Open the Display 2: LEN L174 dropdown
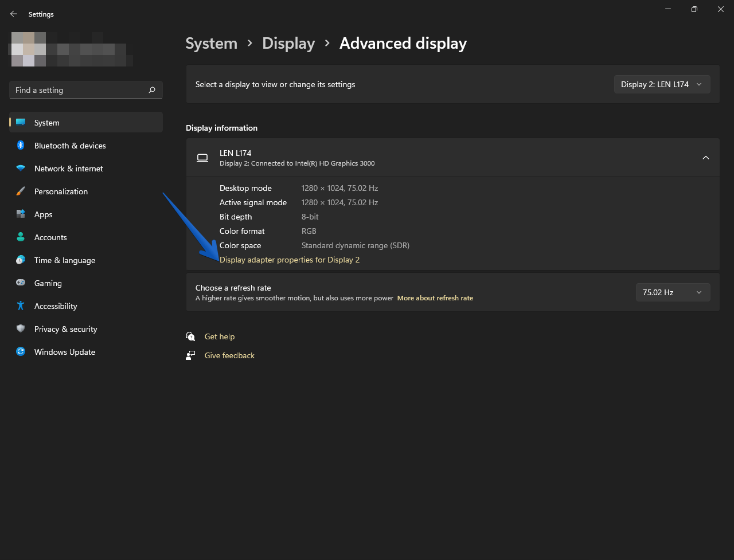 tap(662, 84)
